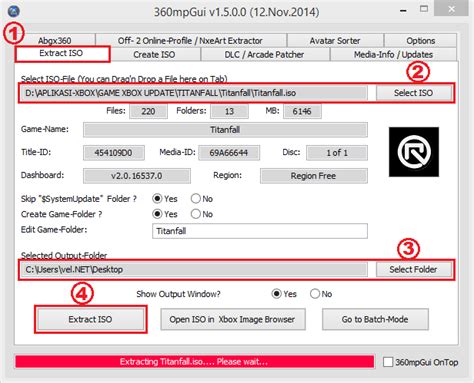Image resolution: width=474 pixels, height=383 pixels.
Task: Click the Edit Game-Folder text field
Action: (x=260, y=231)
